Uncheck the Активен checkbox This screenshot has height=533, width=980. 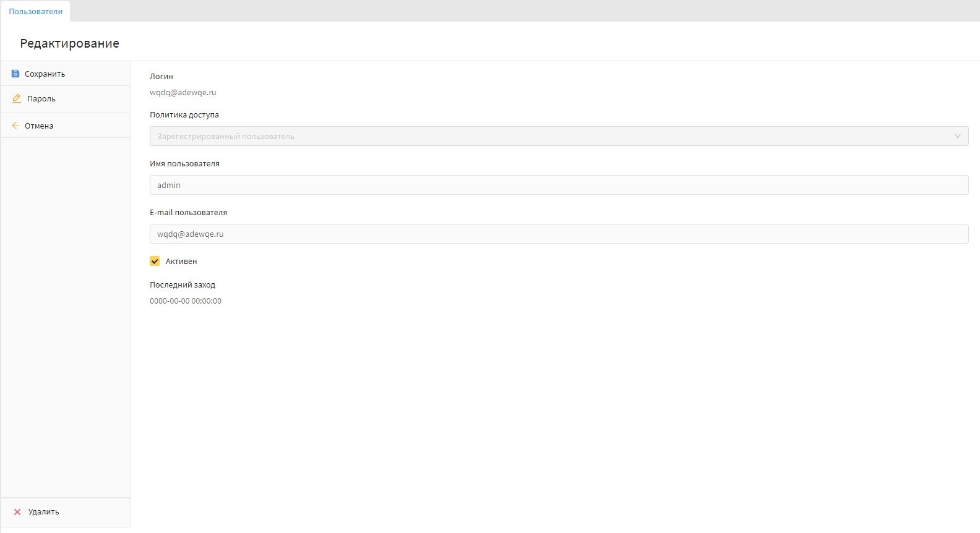[155, 261]
